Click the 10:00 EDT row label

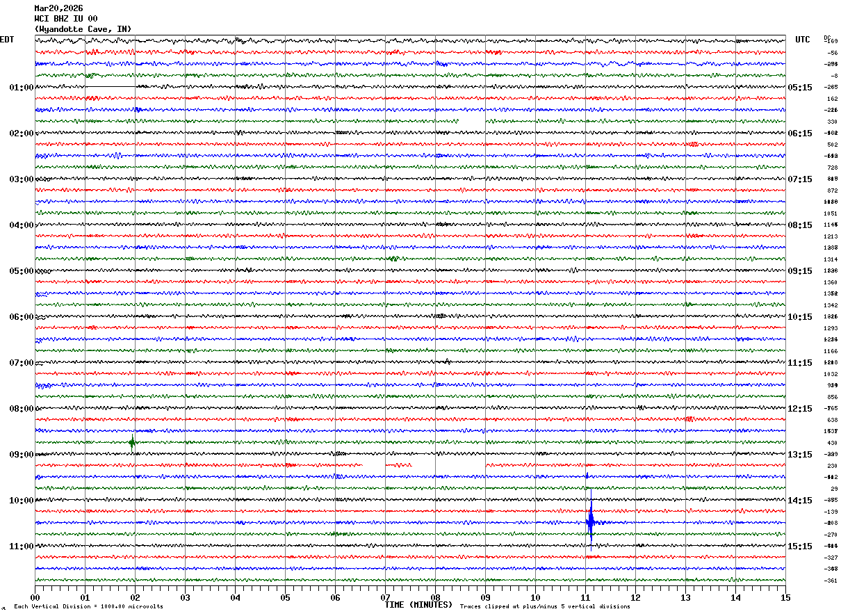pyautogui.click(x=21, y=501)
